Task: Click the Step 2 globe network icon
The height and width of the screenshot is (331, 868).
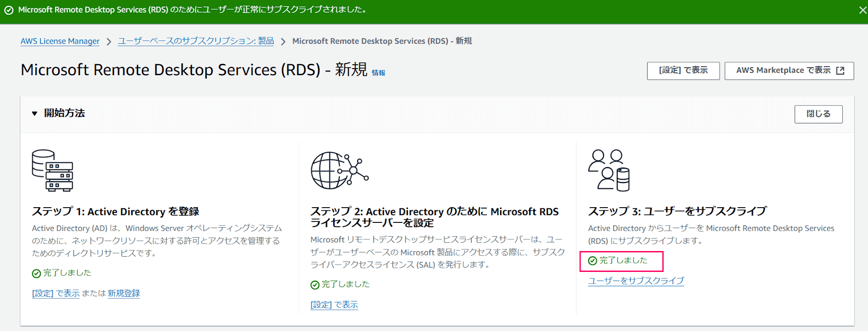Action: tap(340, 170)
